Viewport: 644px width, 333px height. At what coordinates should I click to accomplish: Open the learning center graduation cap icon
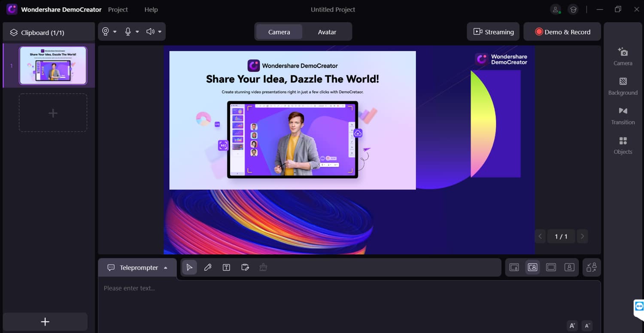click(x=573, y=9)
